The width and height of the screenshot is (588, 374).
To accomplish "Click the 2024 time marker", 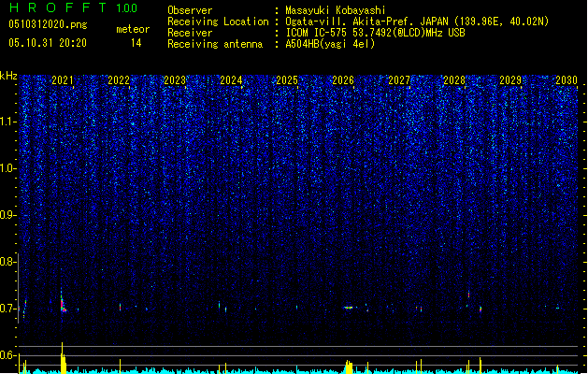I will (x=231, y=80).
